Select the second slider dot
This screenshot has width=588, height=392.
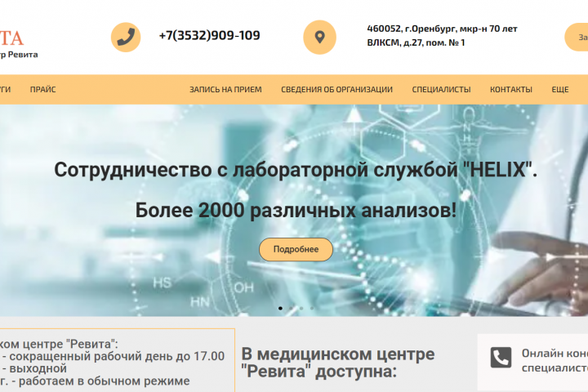(291, 309)
